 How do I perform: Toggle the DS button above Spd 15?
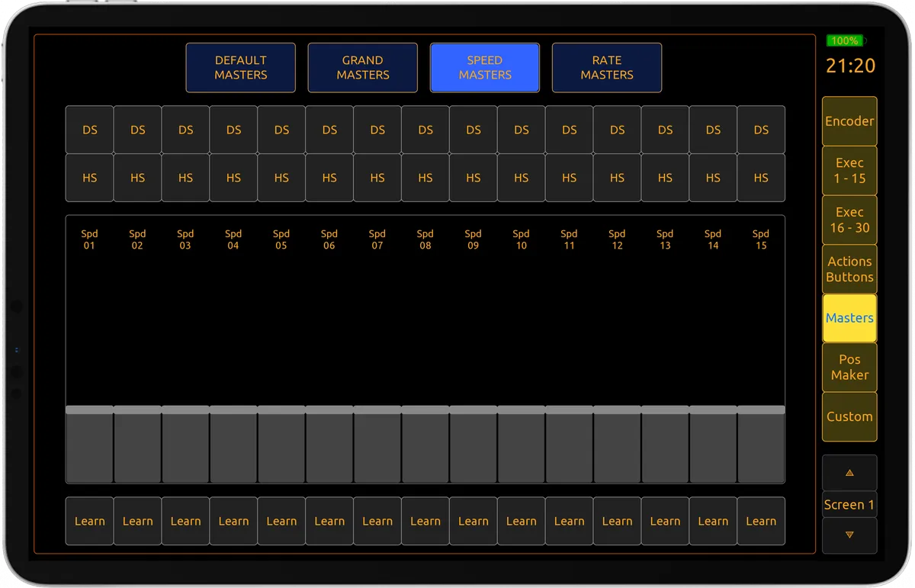762,130
